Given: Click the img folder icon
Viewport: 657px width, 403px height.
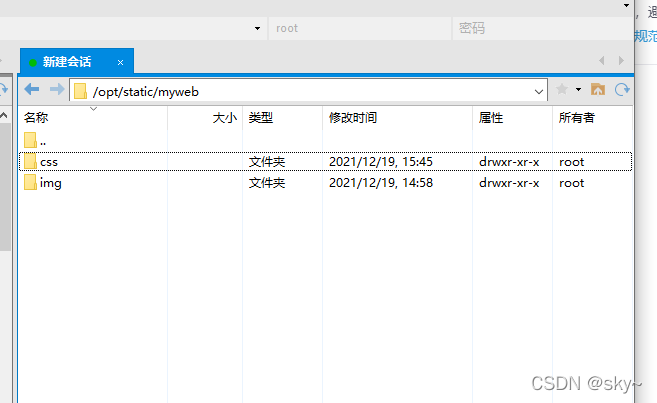Looking at the screenshot, I should click(30, 182).
